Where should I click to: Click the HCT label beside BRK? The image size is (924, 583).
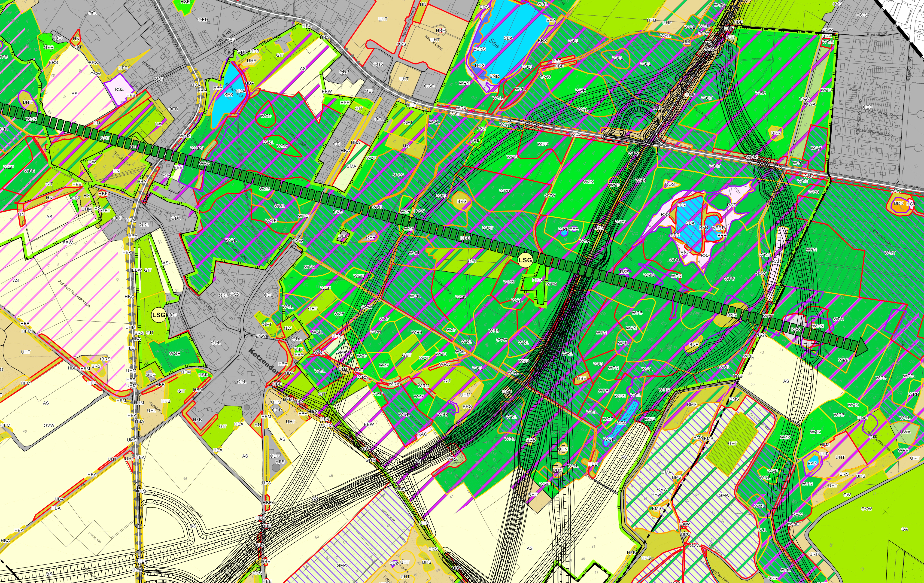click(911, 204)
